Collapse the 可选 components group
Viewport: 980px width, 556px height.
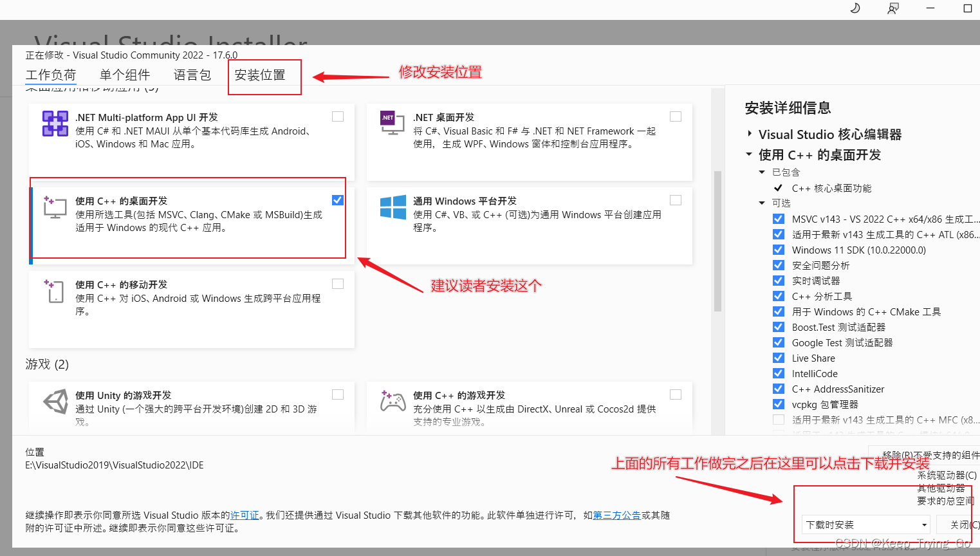[762, 203]
